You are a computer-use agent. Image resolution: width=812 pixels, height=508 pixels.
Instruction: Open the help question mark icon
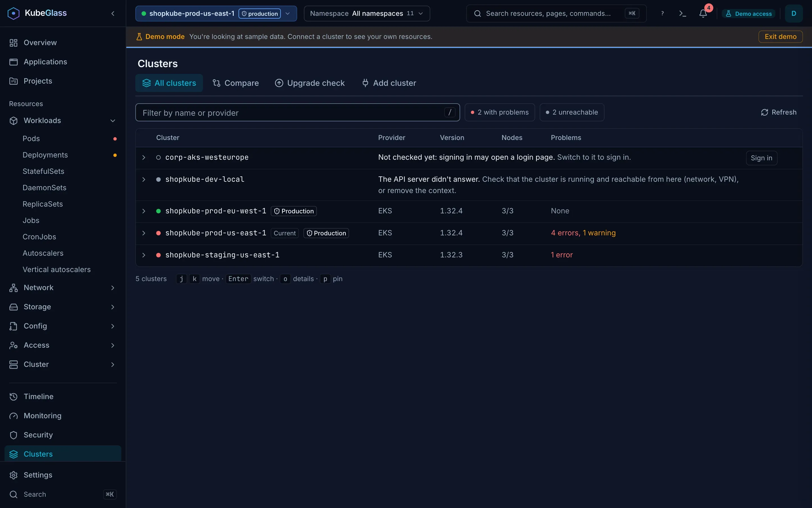point(662,14)
